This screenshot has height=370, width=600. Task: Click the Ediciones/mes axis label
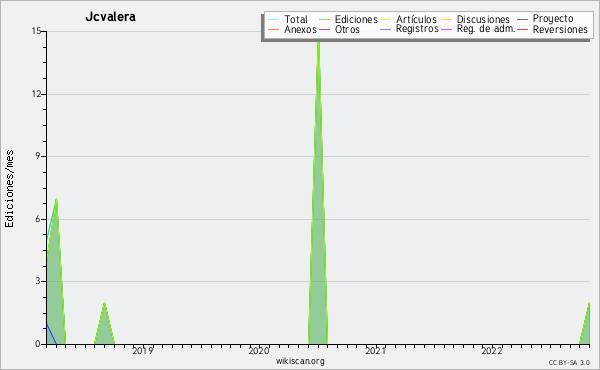tap(9, 188)
